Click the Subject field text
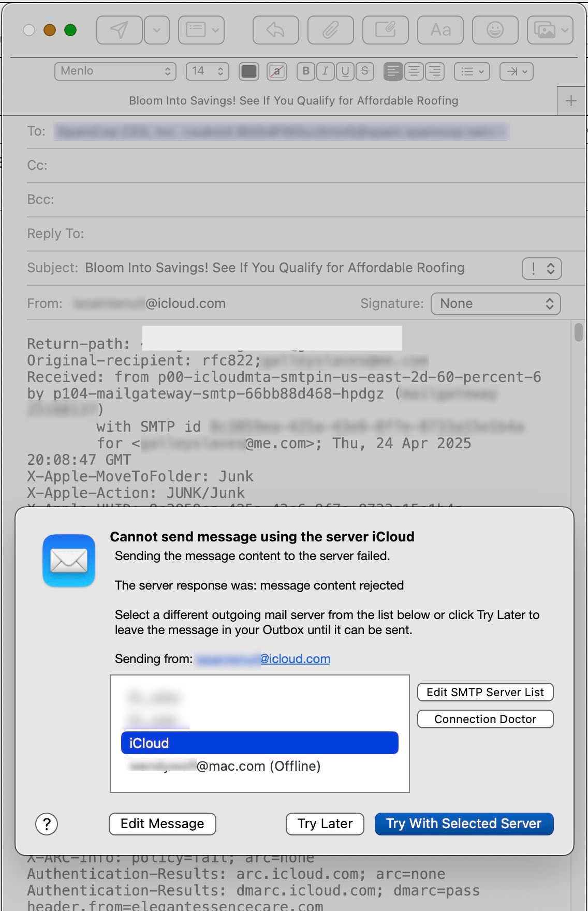Viewport: 588px width, 911px height. [x=275, y=268]
